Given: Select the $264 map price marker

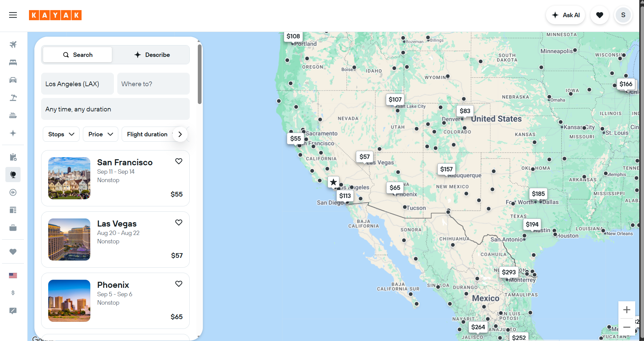Looking at the screenshot, I should 478,327.
